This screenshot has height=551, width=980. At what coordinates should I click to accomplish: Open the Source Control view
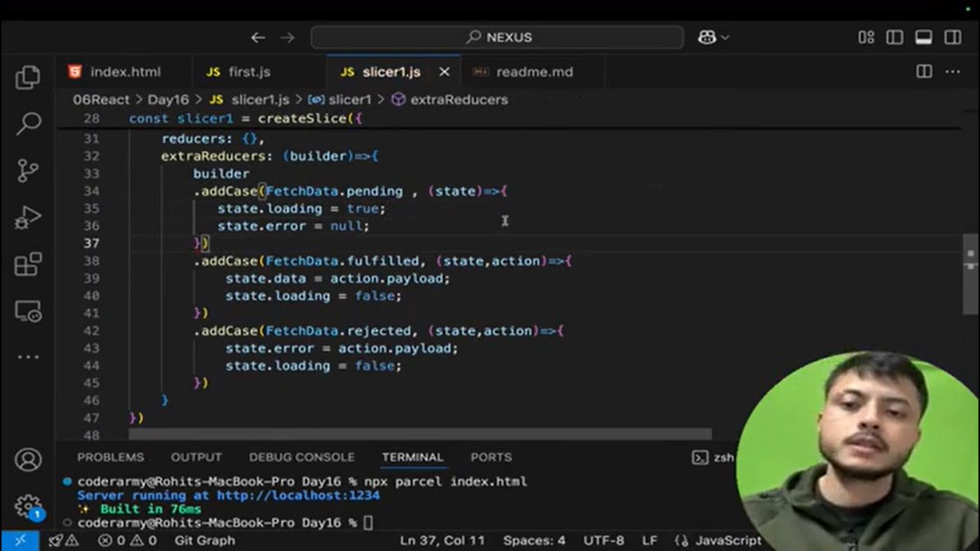28,171
